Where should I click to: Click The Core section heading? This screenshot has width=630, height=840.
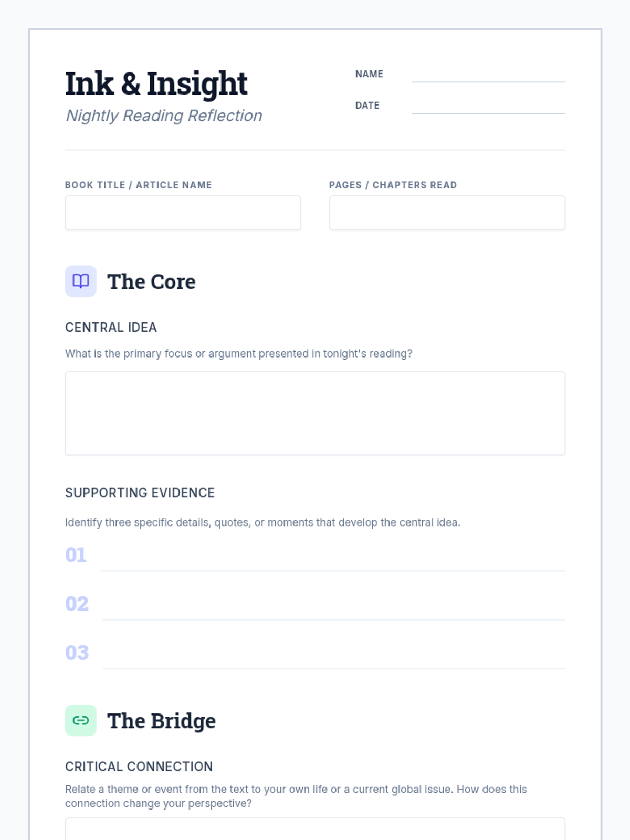click(x=151, y=282)
